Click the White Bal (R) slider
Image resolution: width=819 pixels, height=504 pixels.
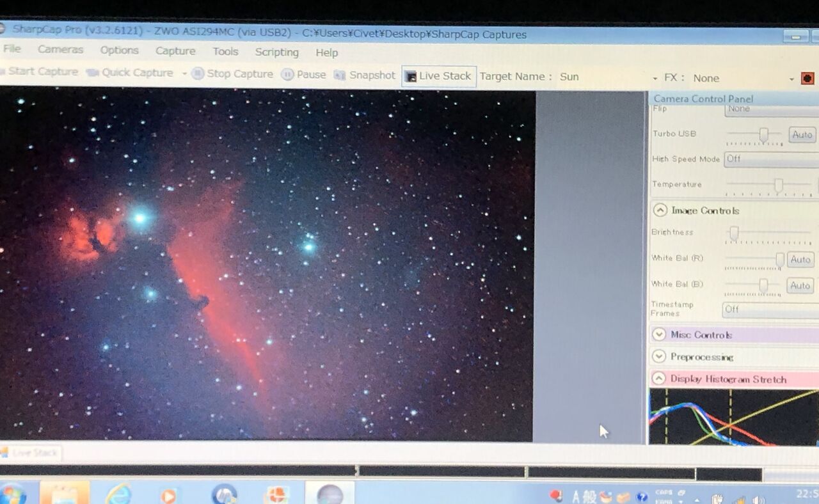coord(754,259)
